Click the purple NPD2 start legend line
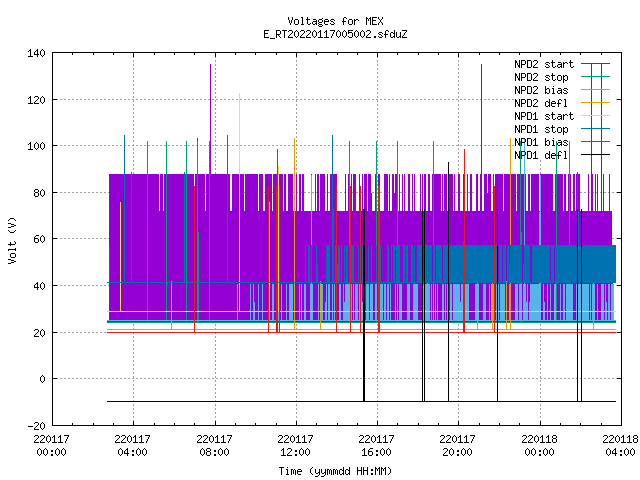The width and height of the screenshot is (640, 480). pos(596,64)
